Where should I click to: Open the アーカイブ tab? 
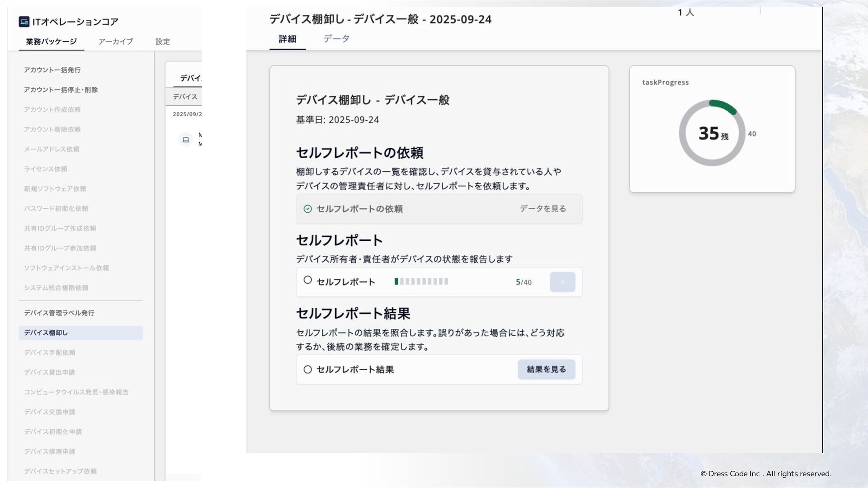pos(116,42)
